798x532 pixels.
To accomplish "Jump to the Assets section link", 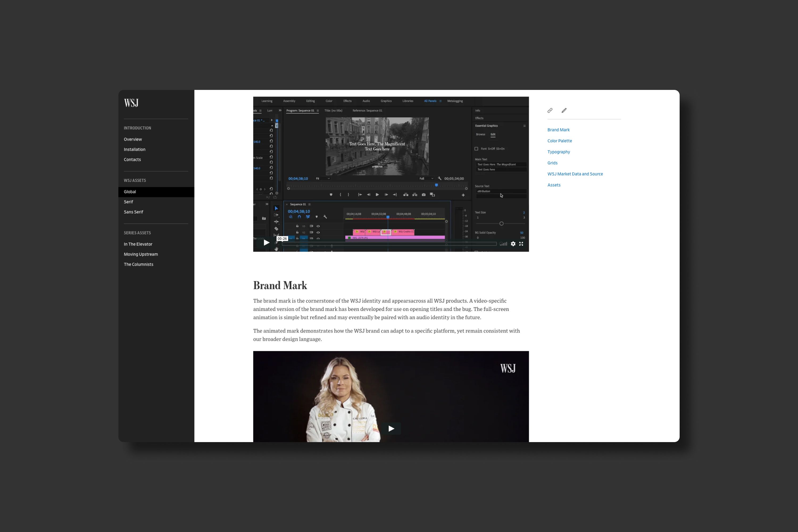I will [554, 185].
